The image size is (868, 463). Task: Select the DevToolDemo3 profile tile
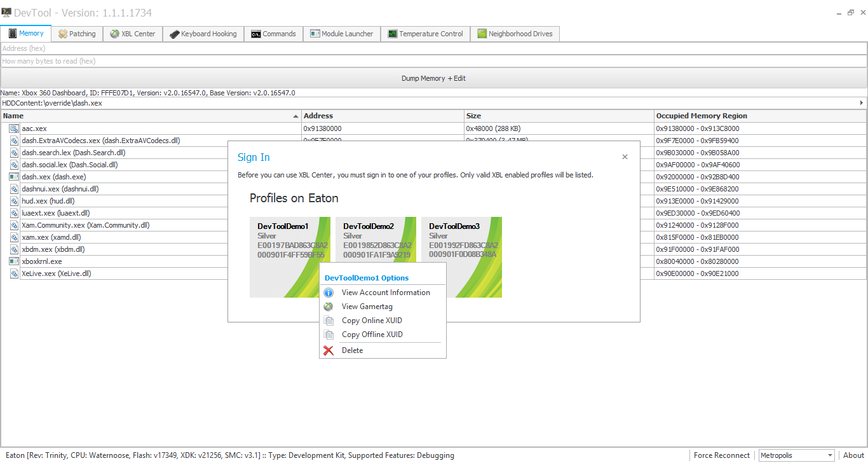point(461,258)
